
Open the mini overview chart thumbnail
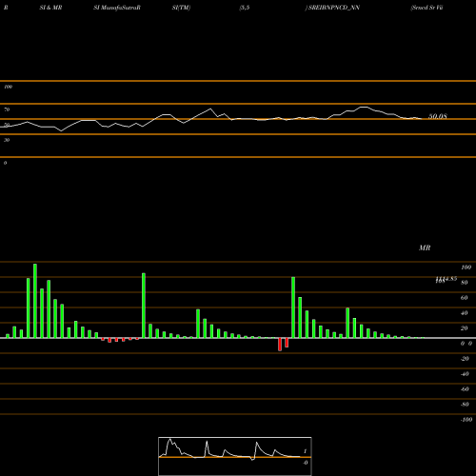[235, 456]
